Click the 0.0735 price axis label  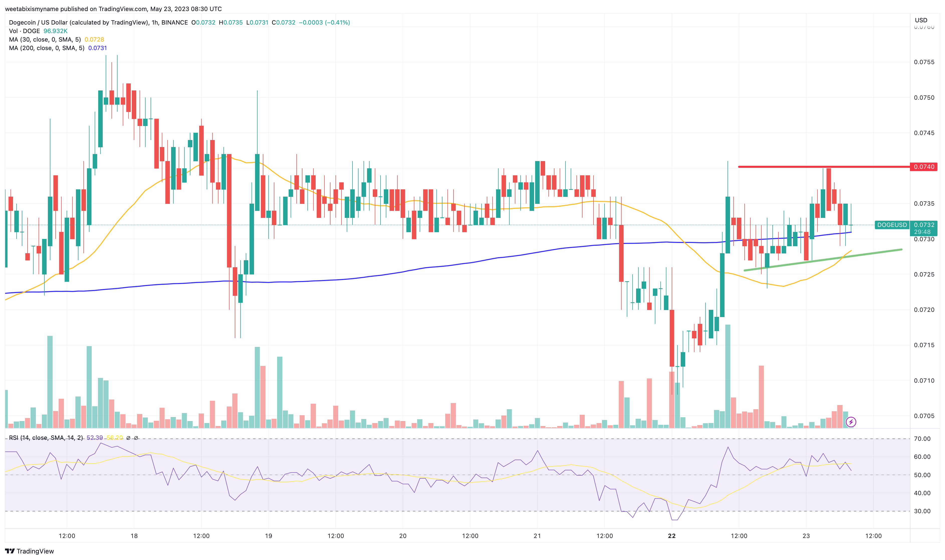tap(924, 204)
